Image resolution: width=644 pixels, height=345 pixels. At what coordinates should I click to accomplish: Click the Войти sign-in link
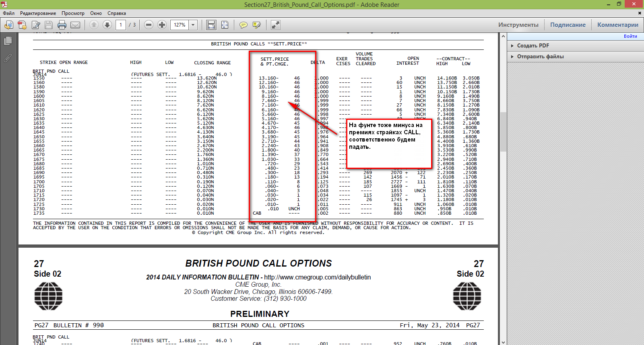(x=630, y=36)
